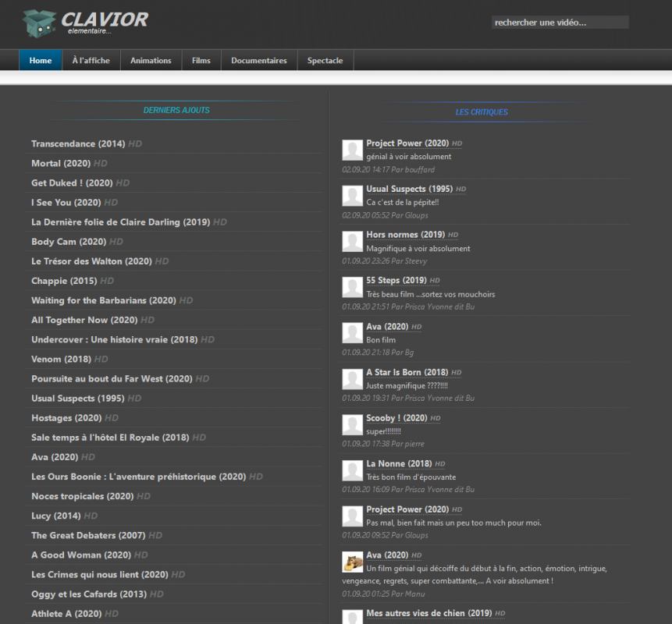Open Project Power title in Gloups' review
The height and width of the screenshot is (624, 672).
[407, 509]
